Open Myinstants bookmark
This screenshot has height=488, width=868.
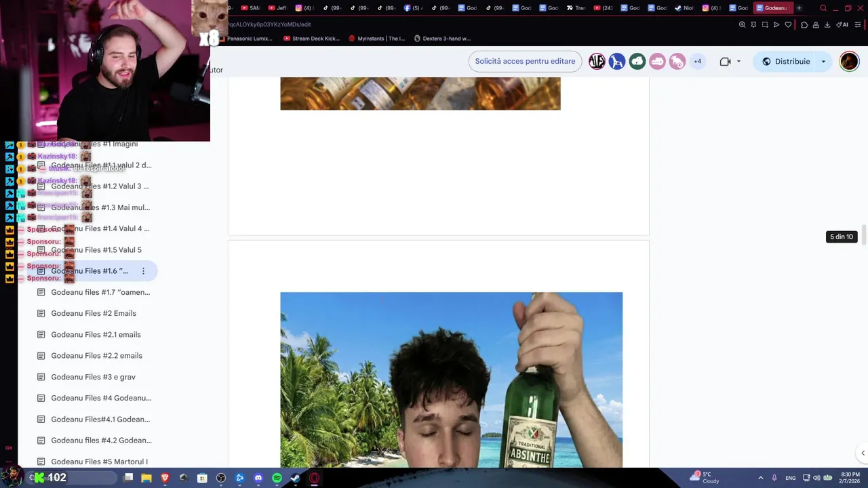[x=376, y=39]
